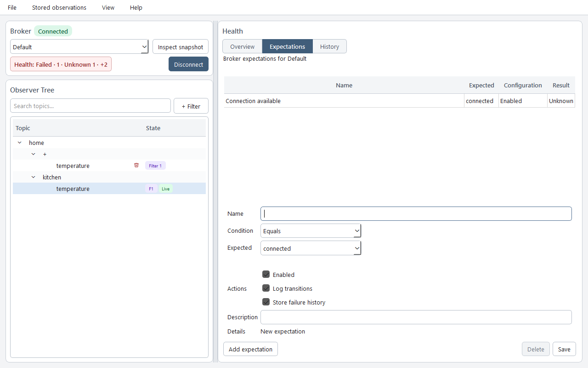Collapse the home topic node

19,143
